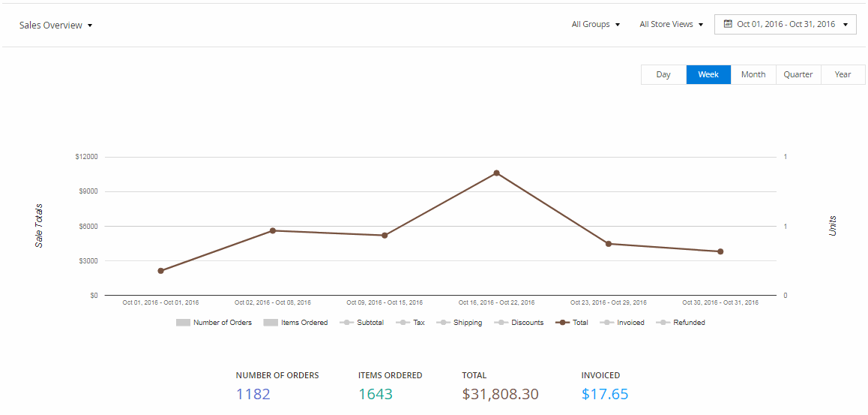Toggle the Items Ordered legend marker

click(x=271, y=323)
